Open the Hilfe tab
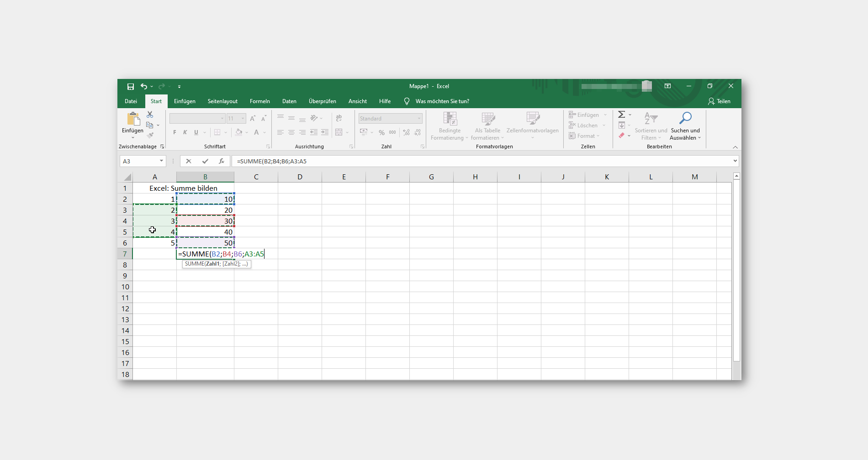 (385, 101)
